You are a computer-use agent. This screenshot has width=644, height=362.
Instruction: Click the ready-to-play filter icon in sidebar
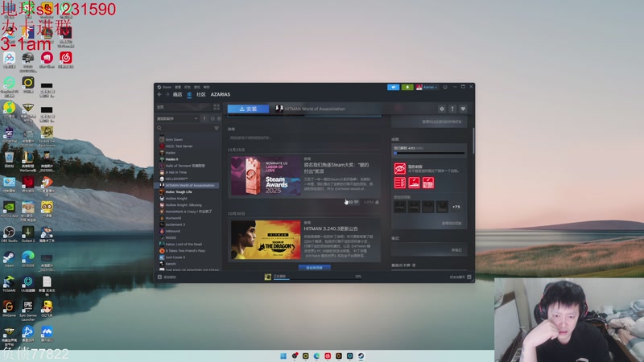click(x=219, y=118)
